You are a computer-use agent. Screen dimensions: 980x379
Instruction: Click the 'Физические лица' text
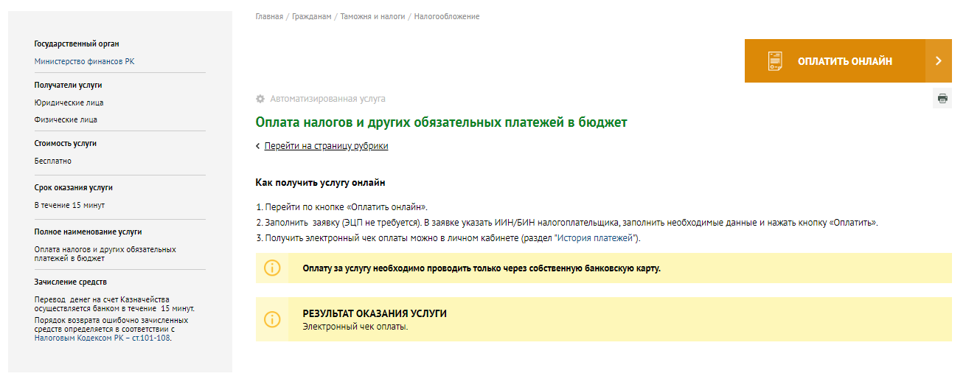pyautogui.click(x=66, y=119)
